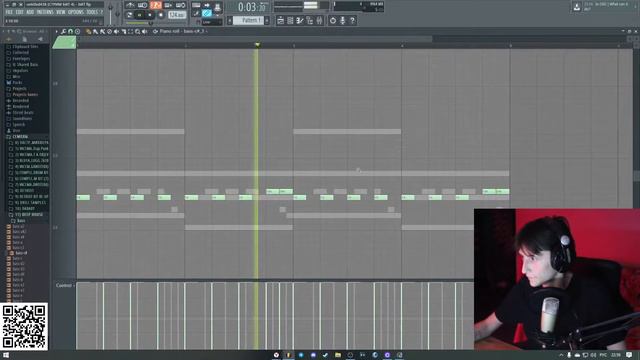Open the Piano roll view icon in toolbar

click(300, 20)
